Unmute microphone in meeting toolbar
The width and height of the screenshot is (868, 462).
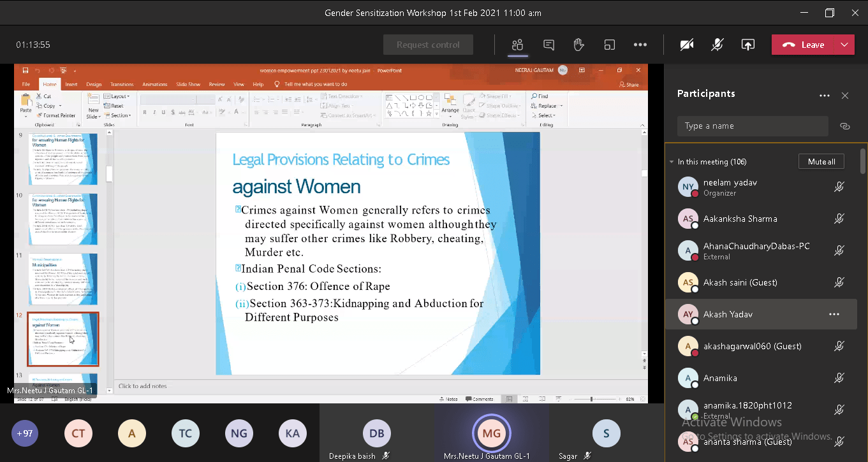(x=717, y=45)
